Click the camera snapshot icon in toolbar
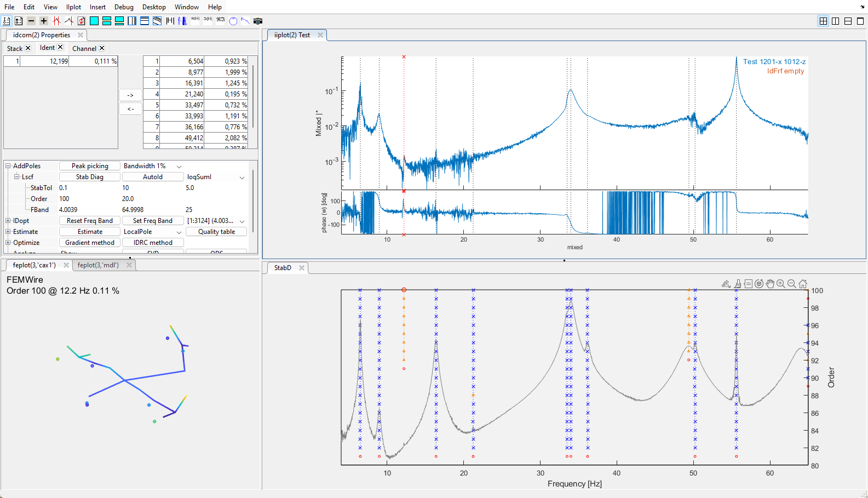This screenshot has width=868, height=498. (x=258, y=21)
